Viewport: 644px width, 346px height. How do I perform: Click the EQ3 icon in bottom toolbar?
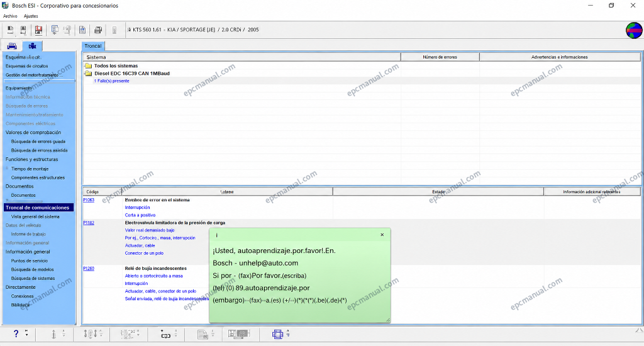[165, 334]
